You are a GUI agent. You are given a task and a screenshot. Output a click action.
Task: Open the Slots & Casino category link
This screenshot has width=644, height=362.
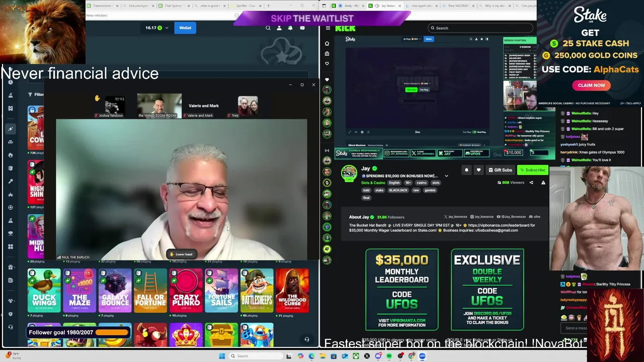(x=373, y=183)
